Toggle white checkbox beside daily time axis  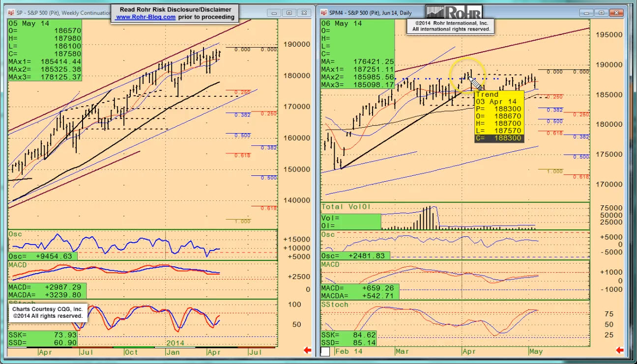[x=325, y=351]
